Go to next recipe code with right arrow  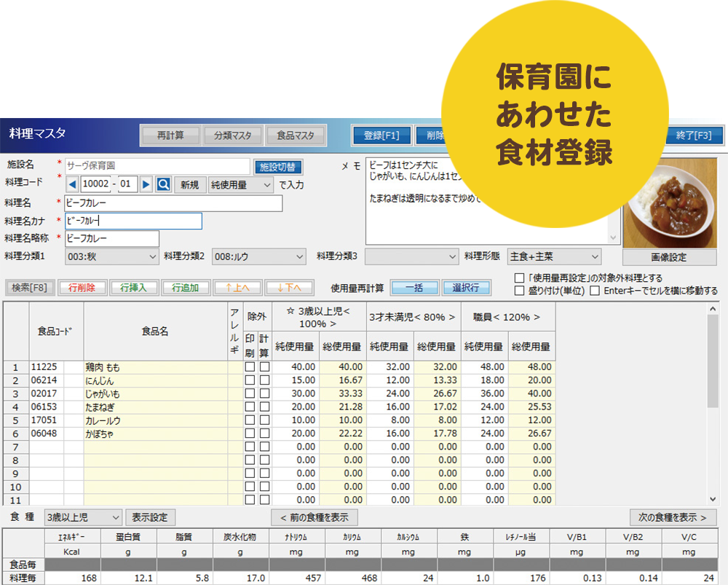click(146, 185)
